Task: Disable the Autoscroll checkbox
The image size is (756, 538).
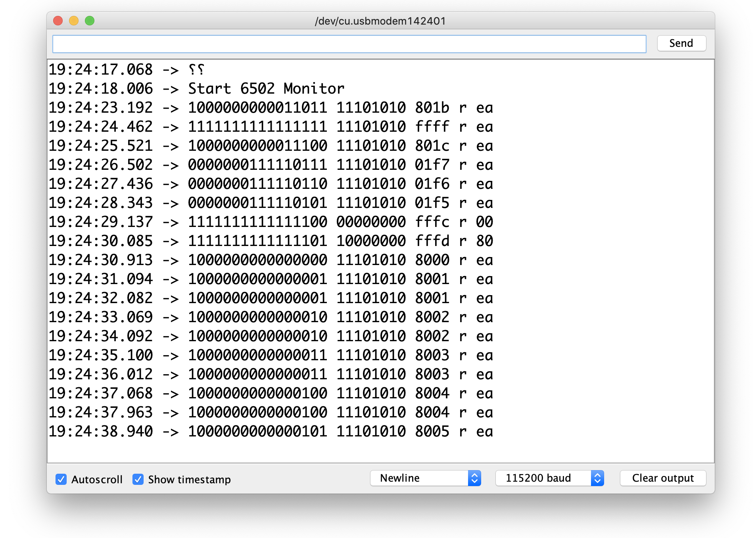Action: click(61, 479)
